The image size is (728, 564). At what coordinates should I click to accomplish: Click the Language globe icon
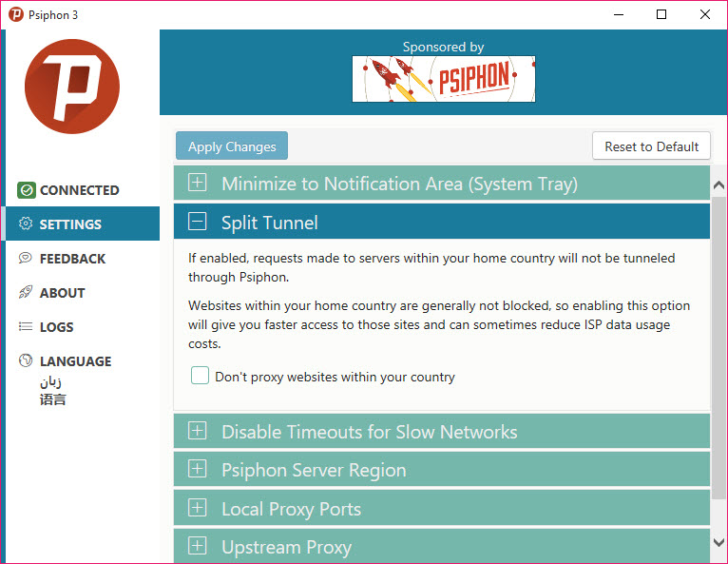click(x=26, y=360)
